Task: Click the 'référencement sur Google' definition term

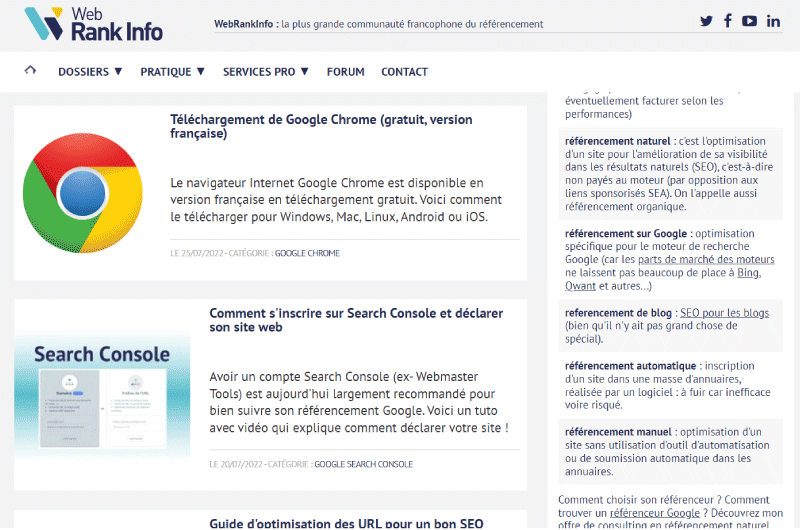Action: coord(626,234)
